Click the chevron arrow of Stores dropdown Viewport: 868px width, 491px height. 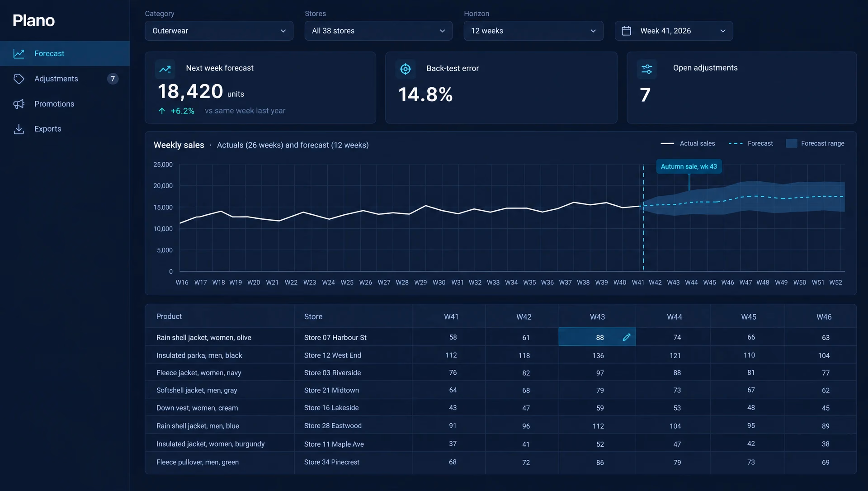[x=442, y=31]
